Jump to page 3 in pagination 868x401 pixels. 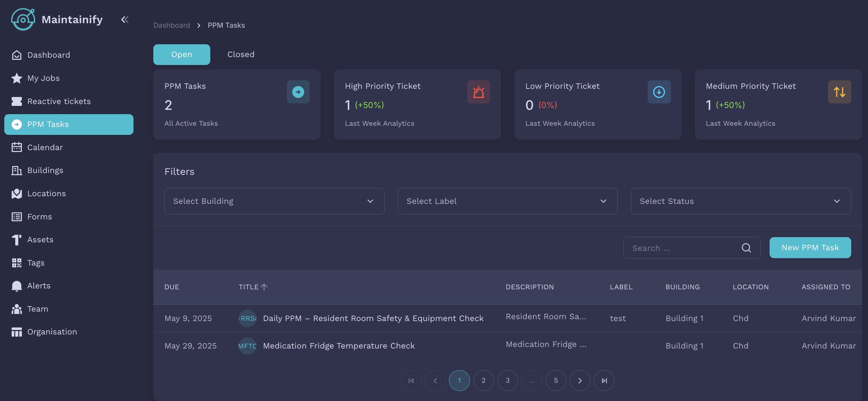507,381
